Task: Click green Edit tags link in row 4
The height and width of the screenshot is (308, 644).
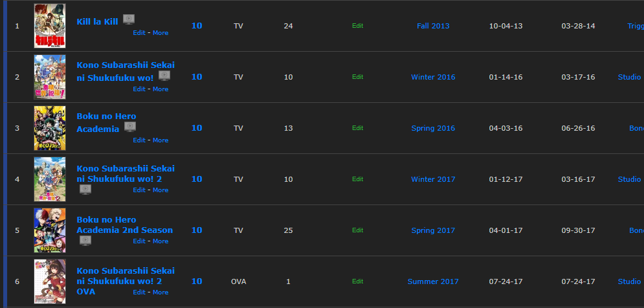Action: coord(358,179)
